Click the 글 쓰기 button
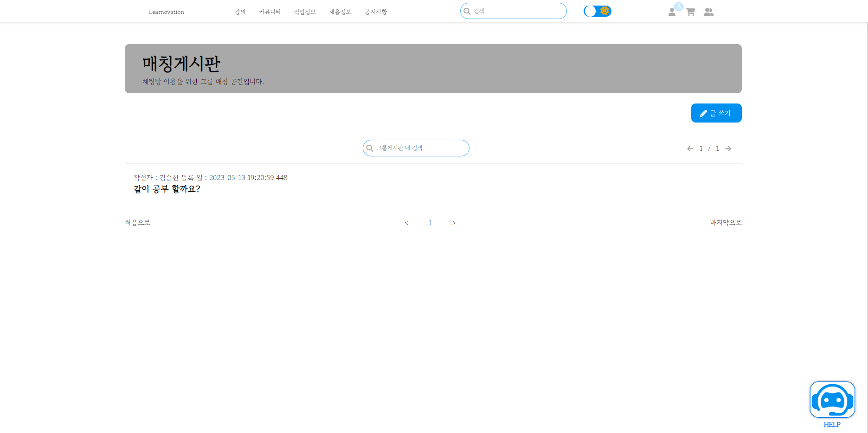This screenshot has width=868, height=433. click(716, 113)
